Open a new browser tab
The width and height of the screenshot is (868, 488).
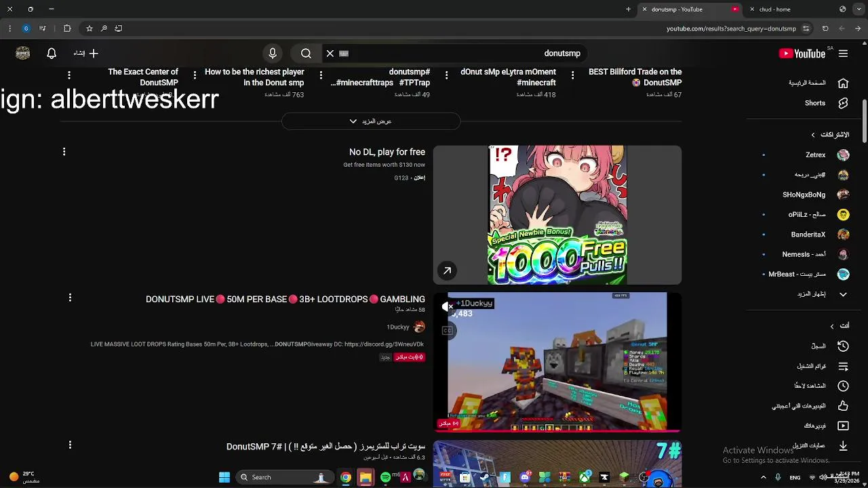[x=628, y=9]
